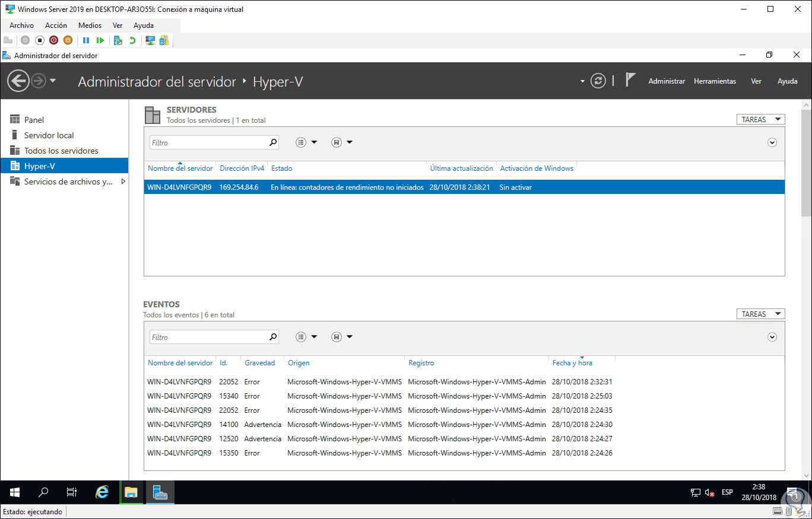Open taskbar search
Image resolution: width=812 pixels, height=519 pixels.
coord(43,492)
